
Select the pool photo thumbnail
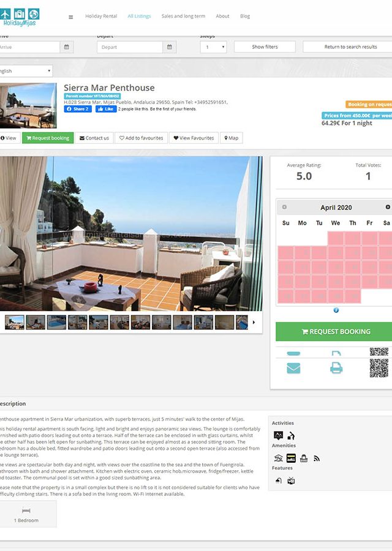coord(56,322)
